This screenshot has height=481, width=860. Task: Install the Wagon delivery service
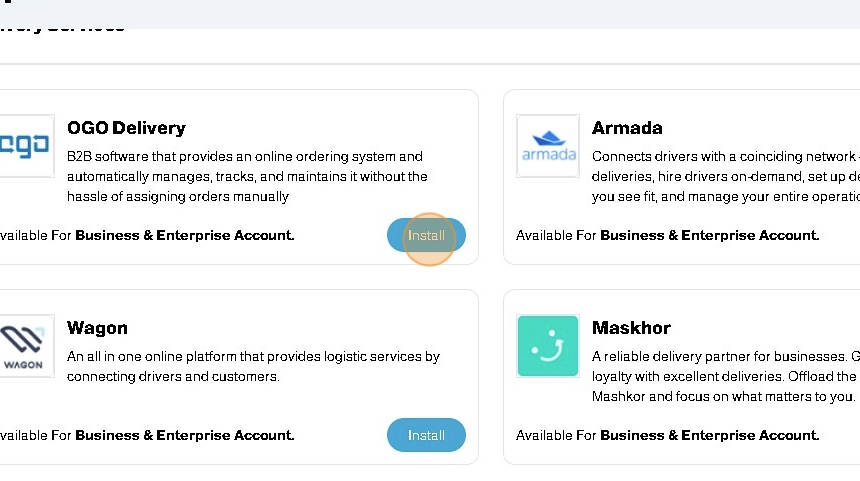(x=426, y=435)
